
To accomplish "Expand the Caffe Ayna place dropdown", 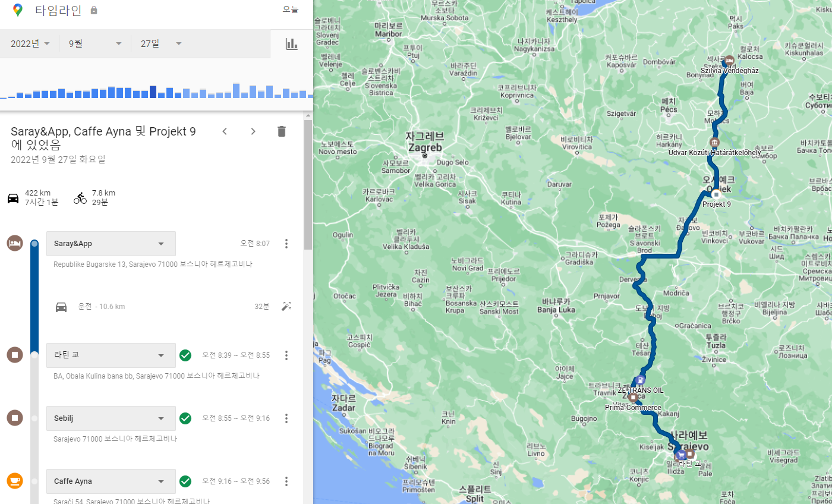I will [x=111, y=481].
